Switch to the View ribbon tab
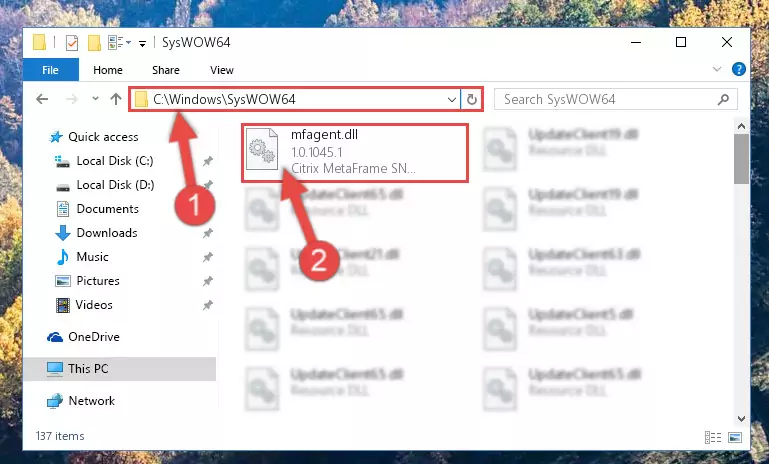Image resolution: width=769 pixels, height=464 pixels. 222,70
